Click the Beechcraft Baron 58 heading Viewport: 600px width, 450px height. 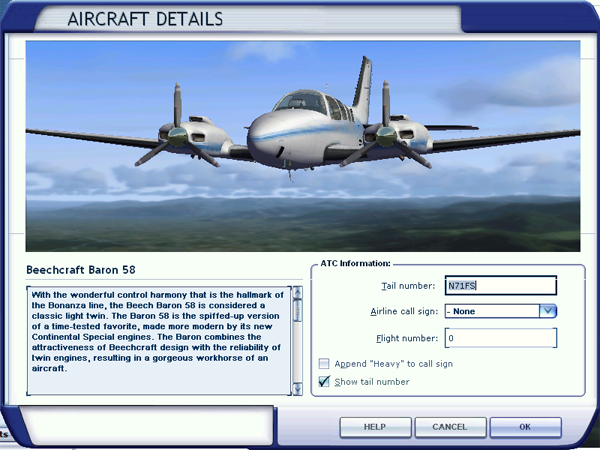(x=81, y=270)
